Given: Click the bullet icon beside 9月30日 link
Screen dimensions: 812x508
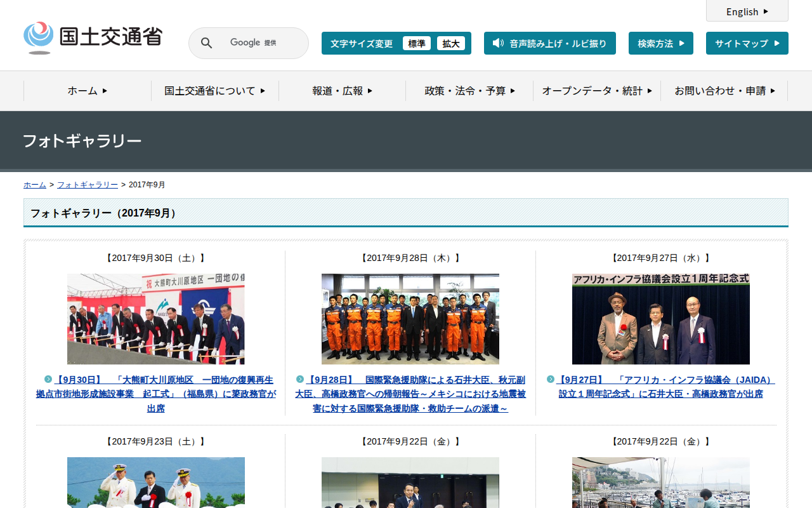Looking at the screenshot, I should 48,379.
